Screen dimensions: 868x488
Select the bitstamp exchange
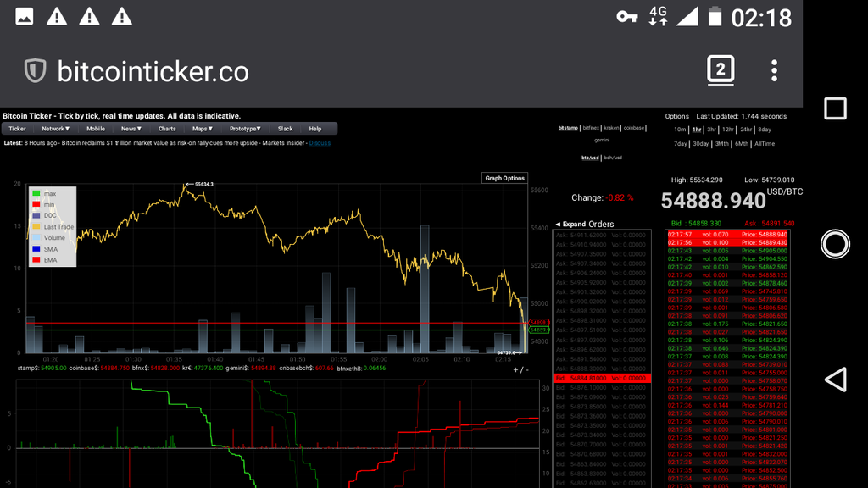click(568, 128)
